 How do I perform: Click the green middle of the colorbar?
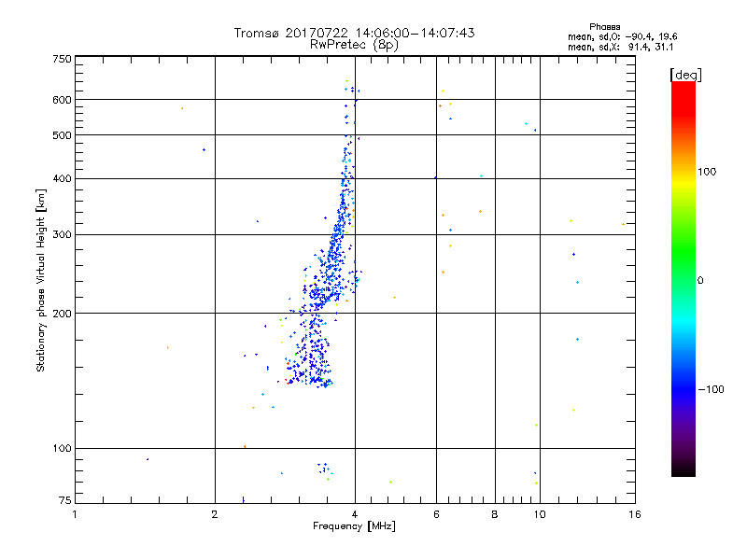point(684,258)
